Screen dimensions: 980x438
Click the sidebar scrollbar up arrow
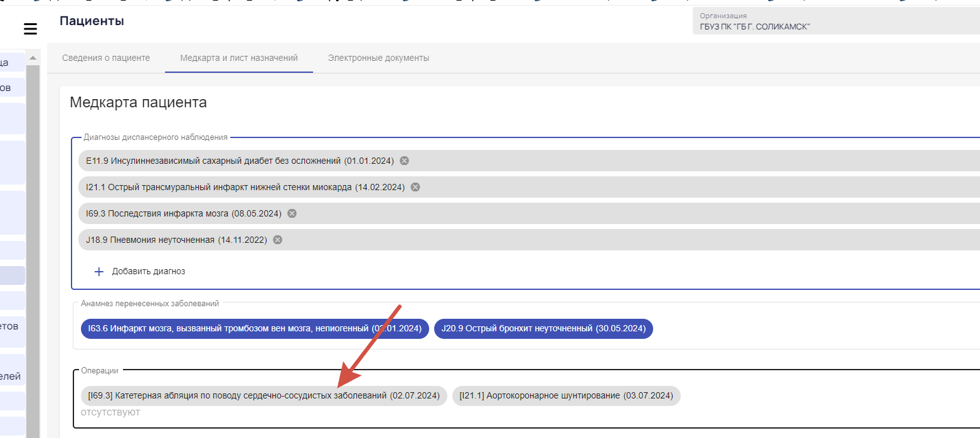(x=33, y=58)
